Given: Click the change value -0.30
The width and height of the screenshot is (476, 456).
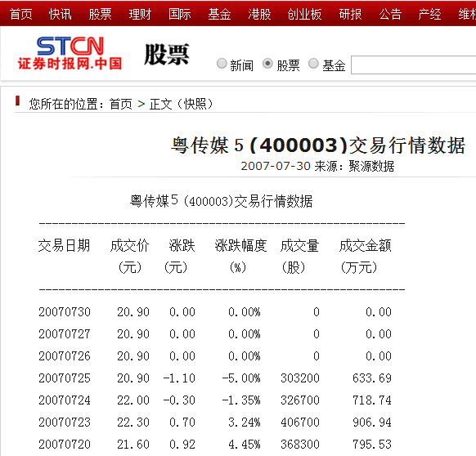Looking at the screenshot, I should click(x=179, y=400).
